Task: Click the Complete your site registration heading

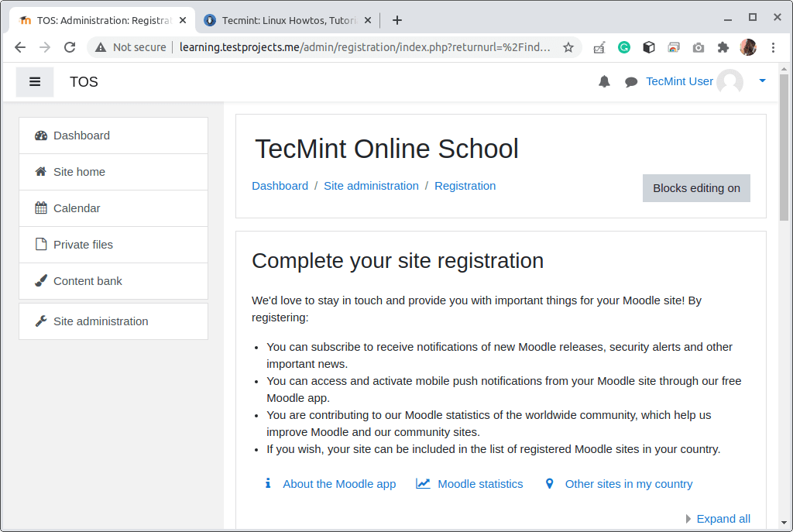Action: [x=397, y=261]
